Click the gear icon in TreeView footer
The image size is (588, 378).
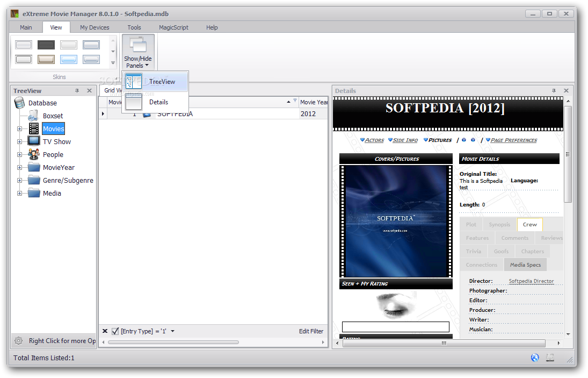point(18,341)
